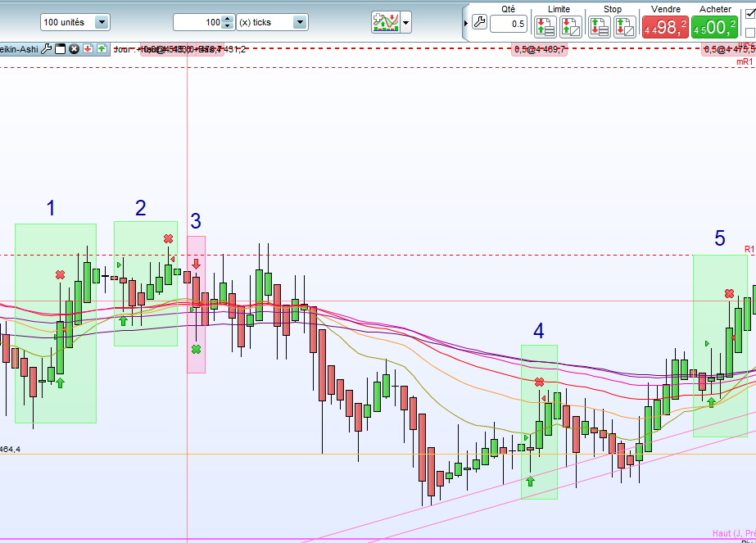Screen dimensions: 756x543
Task: Click green up-arrow icon beside Heikin-Ashi label
Action: (x=102, y=48)
